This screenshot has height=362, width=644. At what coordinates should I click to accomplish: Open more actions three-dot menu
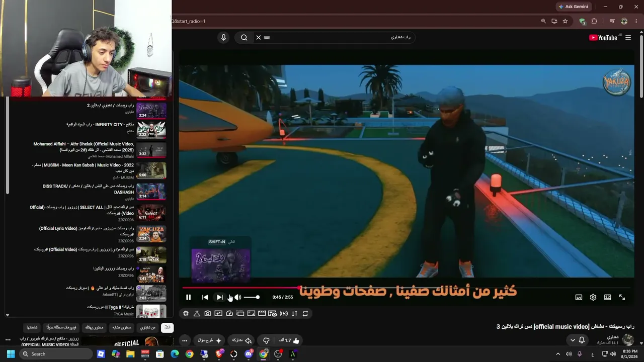coord(185,340)
